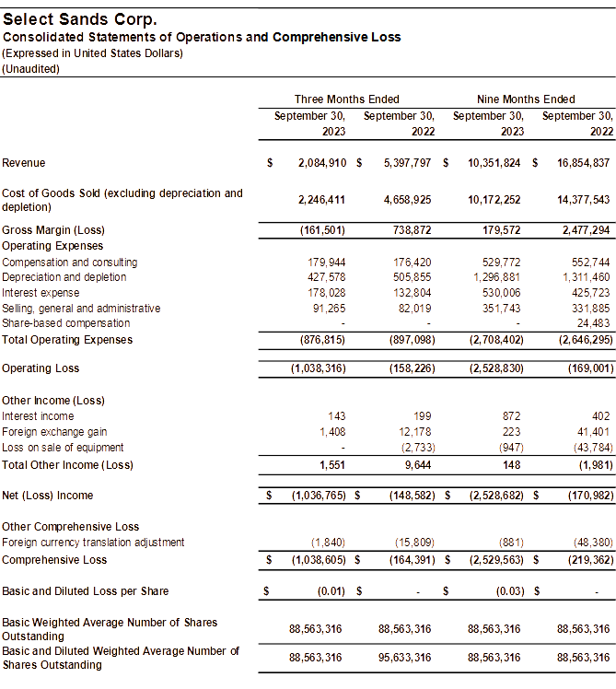Click the "Net (Loss) Income" label
The height and width of the screenshot is (689, 616).
(48, 496)
